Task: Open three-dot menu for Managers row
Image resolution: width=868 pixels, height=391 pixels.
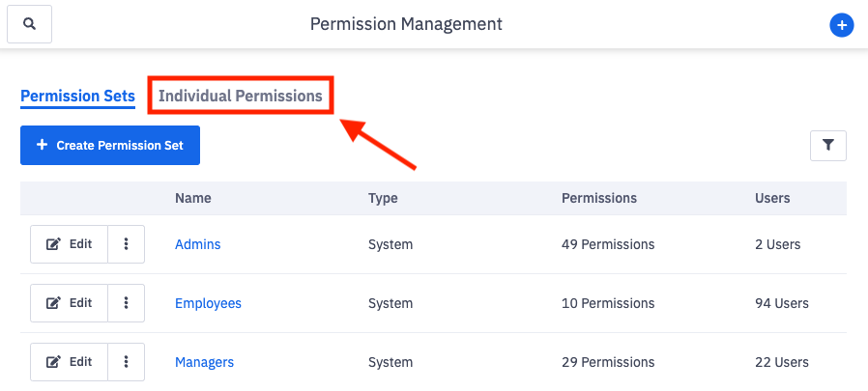Action: point(127,362)
